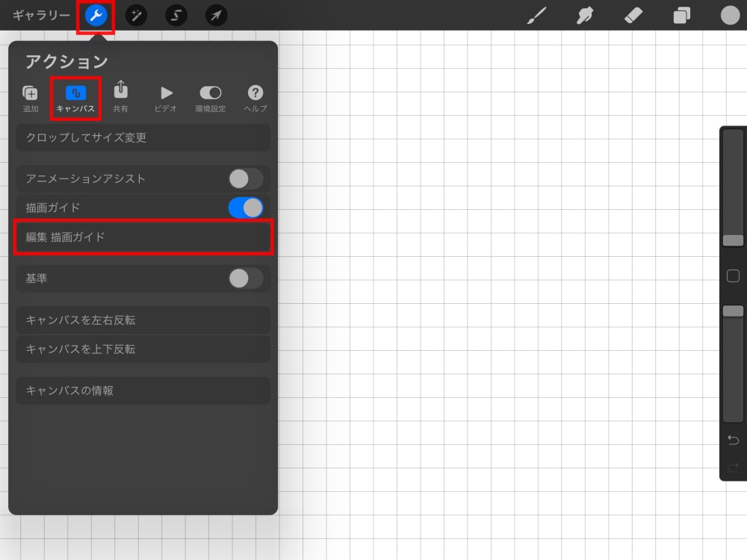Open the Layers panel

click(x=681, y=15)
